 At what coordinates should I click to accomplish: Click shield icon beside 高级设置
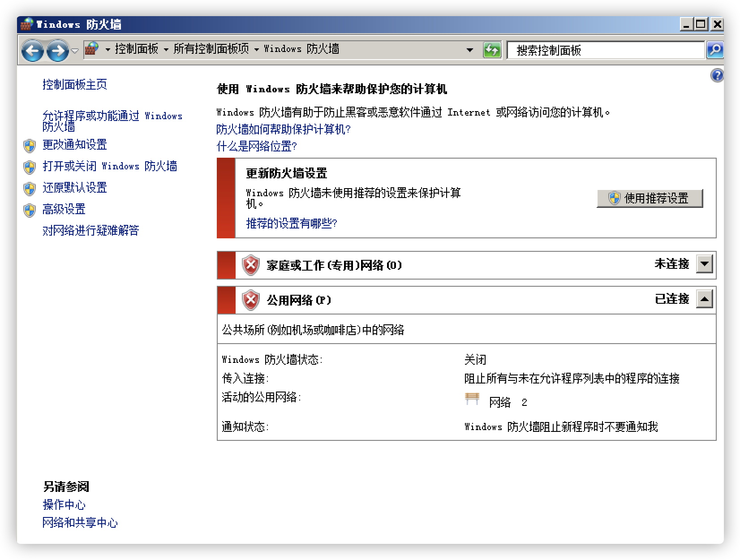pyautogui.click(x=30, y=210)
